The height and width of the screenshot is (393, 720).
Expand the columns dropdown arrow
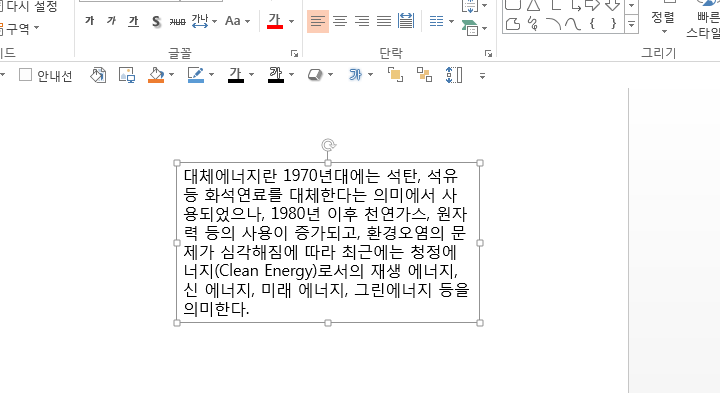[x=451, y=22]
